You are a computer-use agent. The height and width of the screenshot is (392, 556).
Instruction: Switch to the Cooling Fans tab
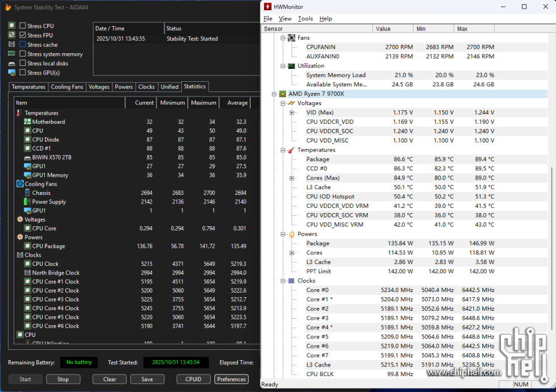click(x=67, y=87)
